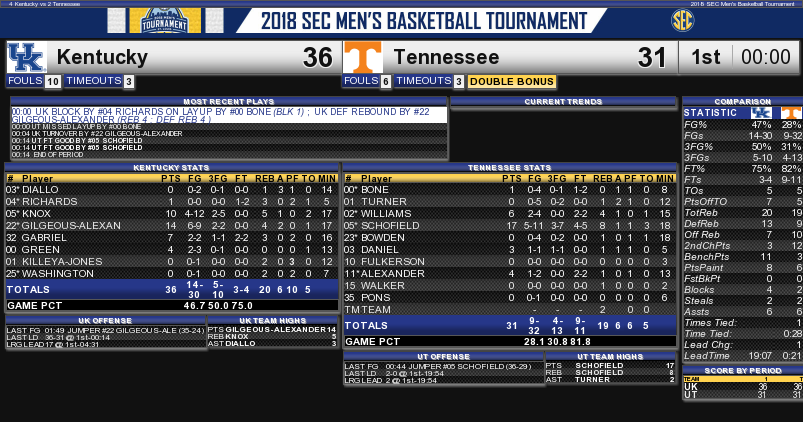Click UT LRG LEAD entry

(x=443, y=381)
